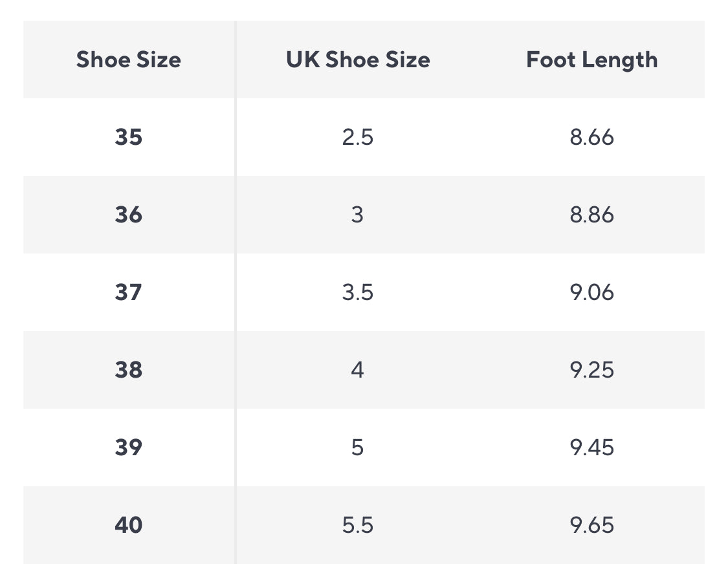This screenshot has height=571, width=728.
Task: Select shoe size 37 cell
Action: pyautogui.click(x=128, y=292)
